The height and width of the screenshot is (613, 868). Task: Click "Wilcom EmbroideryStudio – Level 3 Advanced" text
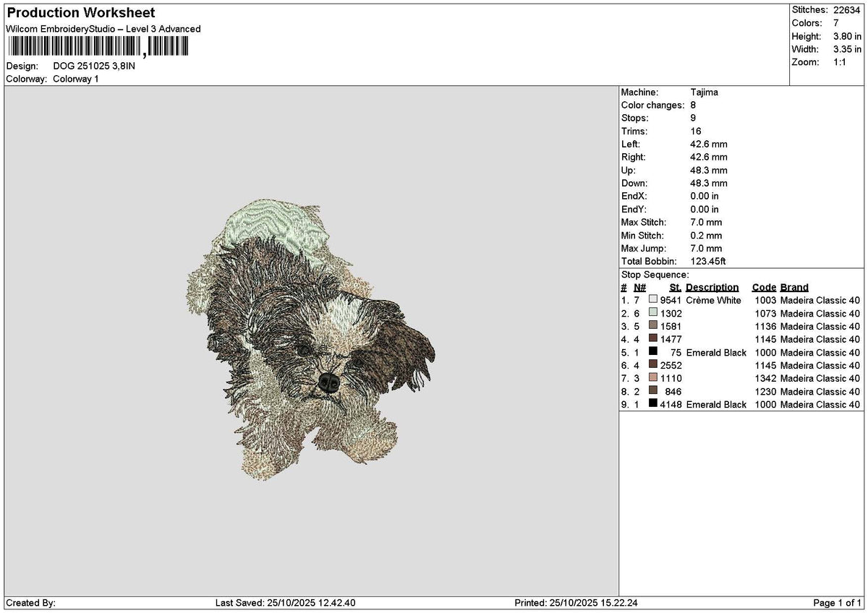point(103,29)
